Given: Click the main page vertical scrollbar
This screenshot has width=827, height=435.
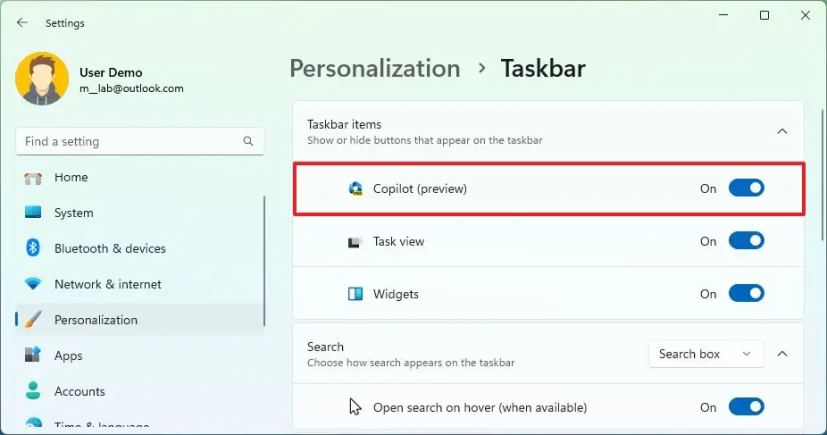Looking at the screenshot, I should click(823, 175).
